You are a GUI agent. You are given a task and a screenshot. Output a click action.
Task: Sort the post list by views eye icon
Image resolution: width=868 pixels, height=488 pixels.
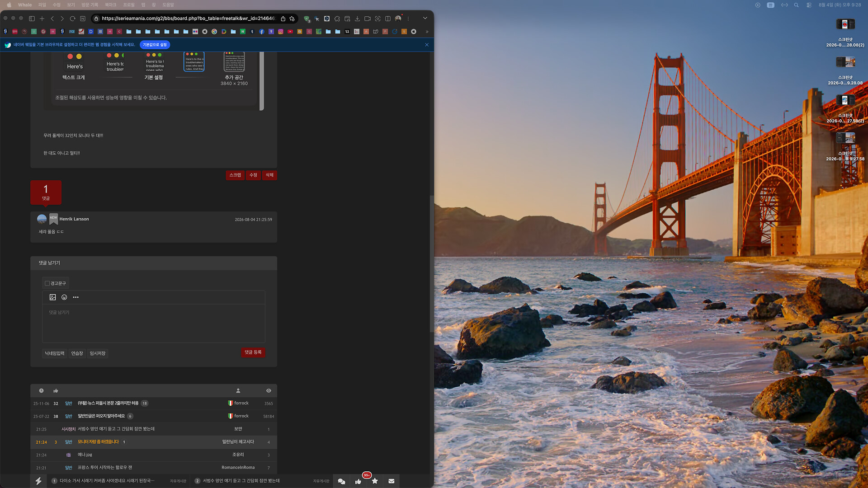(x=269, y=391)
